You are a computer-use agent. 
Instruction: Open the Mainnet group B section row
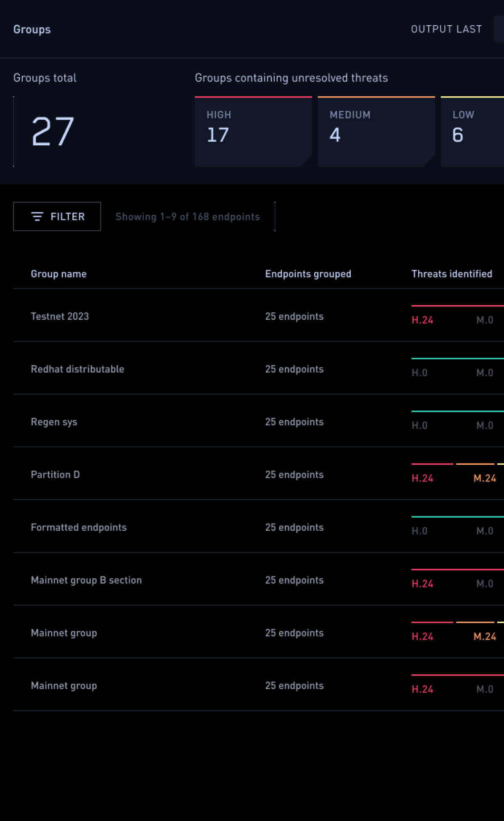[87, 580]
